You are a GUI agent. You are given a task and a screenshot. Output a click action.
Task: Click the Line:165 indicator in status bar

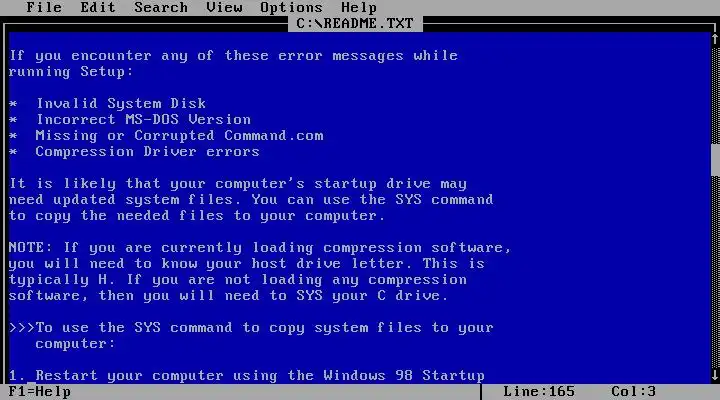[539, 392]
